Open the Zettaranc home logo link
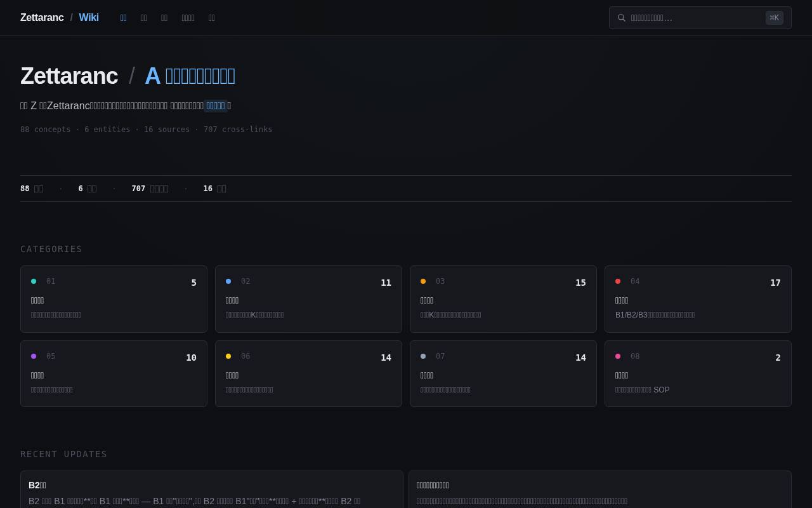Viewport: 812px width, 508px height. pos(42,18)
